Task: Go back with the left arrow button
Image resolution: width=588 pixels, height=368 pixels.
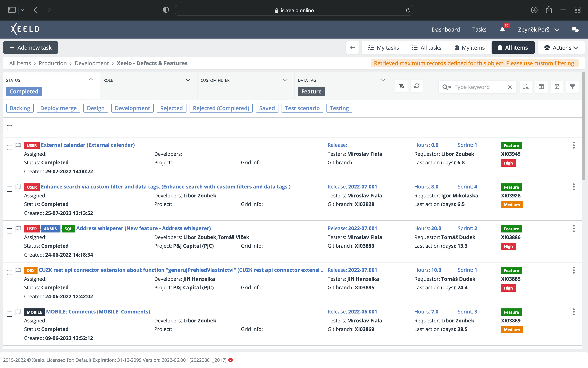Action: point(352,48)
